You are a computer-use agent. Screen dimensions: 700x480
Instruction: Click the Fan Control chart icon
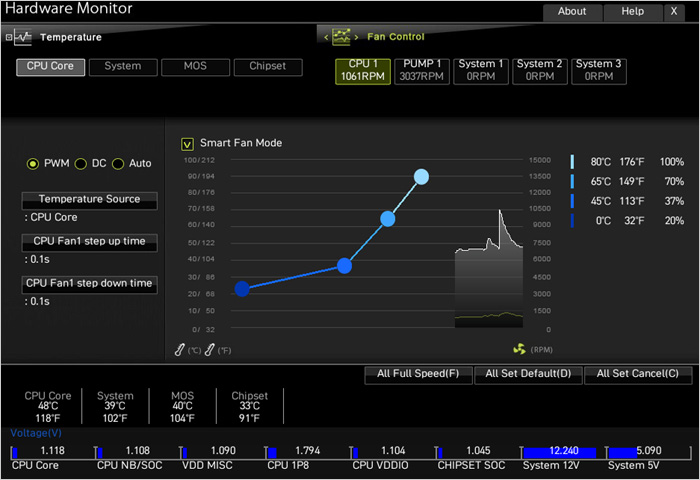[342, 37]
